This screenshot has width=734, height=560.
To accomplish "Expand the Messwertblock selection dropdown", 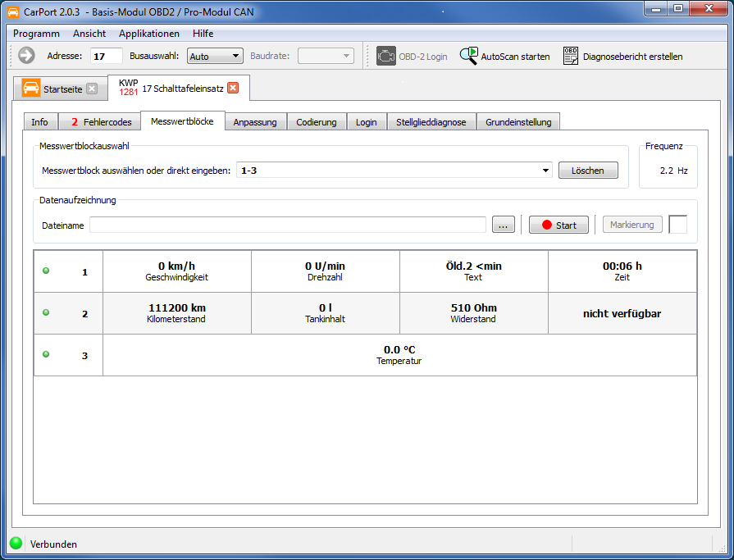I will tap(546, 171).
